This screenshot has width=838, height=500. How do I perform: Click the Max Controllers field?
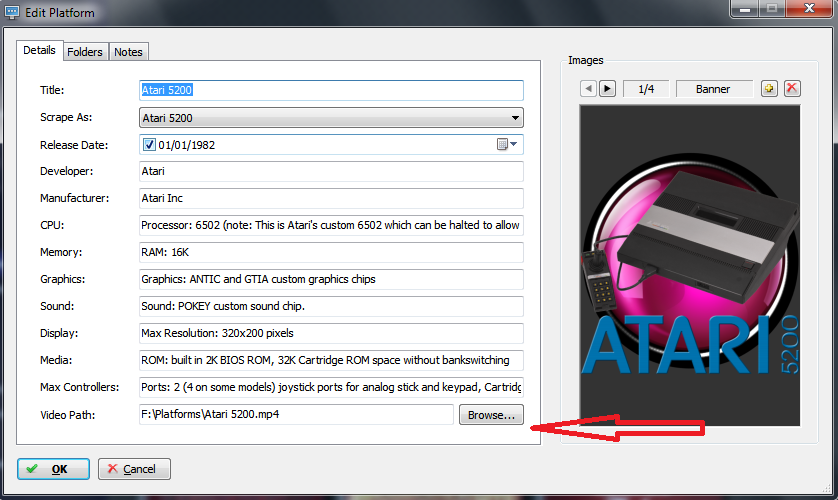pos(331,387)
